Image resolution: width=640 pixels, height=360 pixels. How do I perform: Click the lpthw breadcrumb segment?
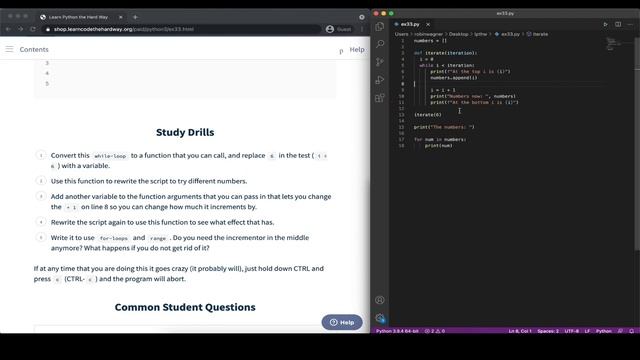point(480,34)
